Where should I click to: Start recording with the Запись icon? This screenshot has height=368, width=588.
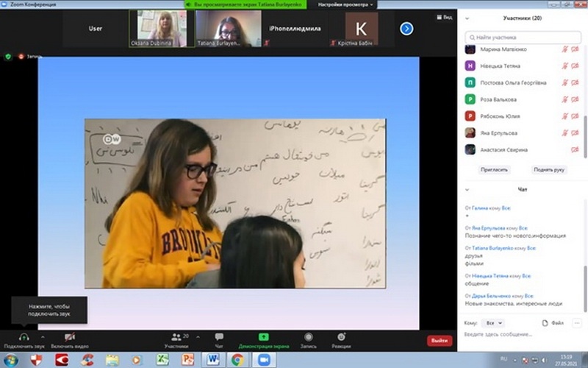308,337
